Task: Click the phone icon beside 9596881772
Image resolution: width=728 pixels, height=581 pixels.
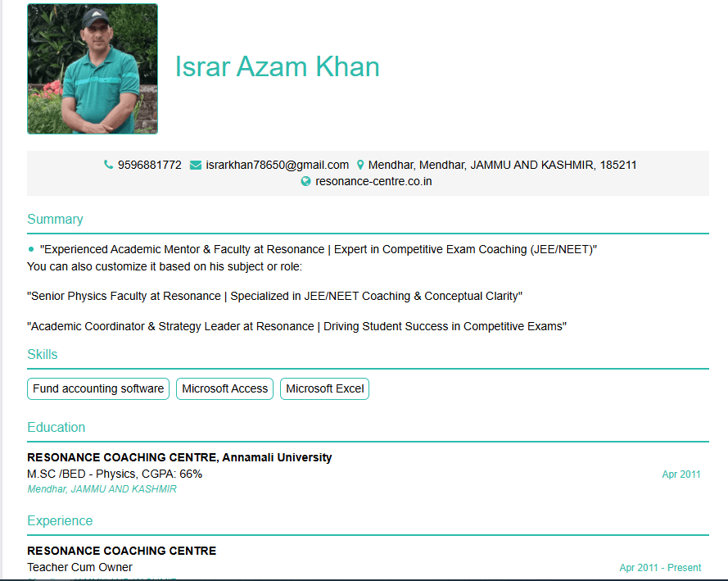Action: [x=108, y=165]
